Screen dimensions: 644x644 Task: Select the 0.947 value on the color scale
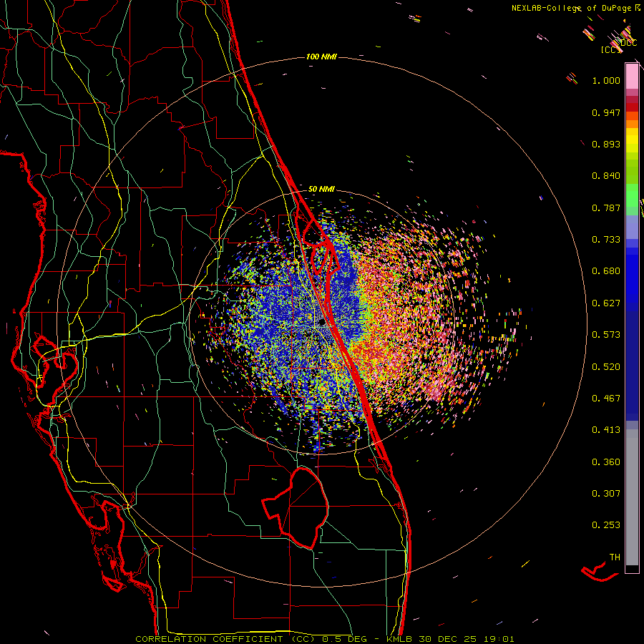click(x=606, y=112)
